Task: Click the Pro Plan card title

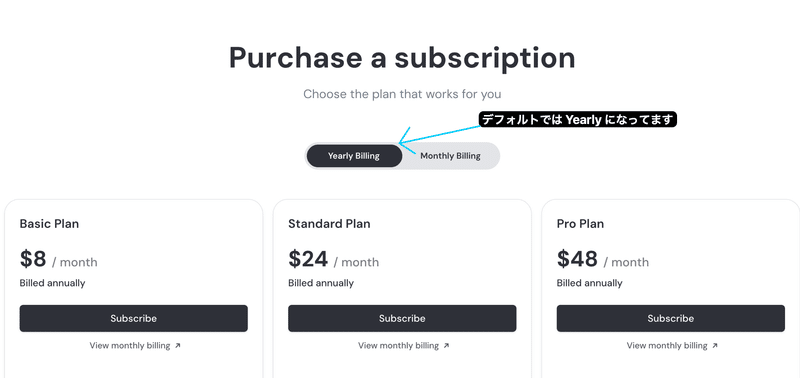Action: [x=580, y=223]
